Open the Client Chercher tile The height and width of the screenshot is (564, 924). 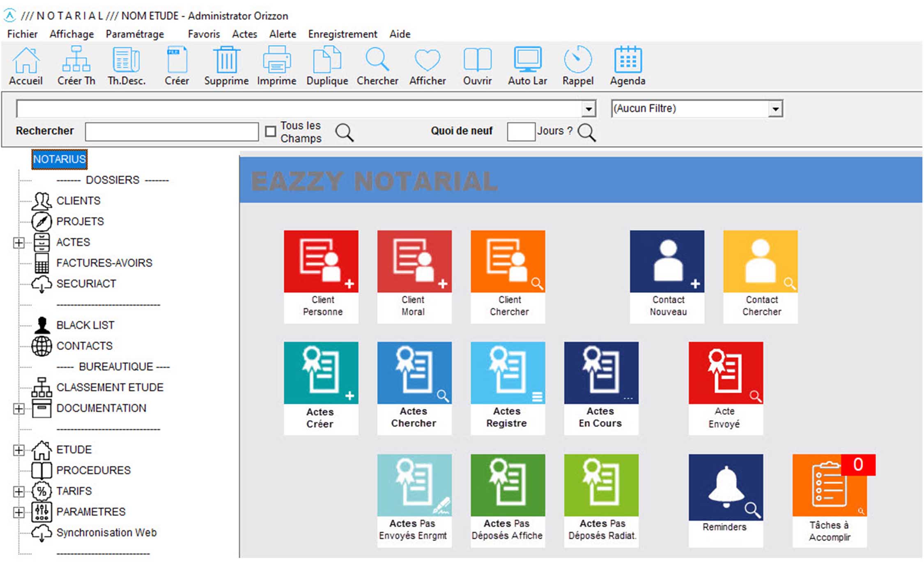(508, 276)
